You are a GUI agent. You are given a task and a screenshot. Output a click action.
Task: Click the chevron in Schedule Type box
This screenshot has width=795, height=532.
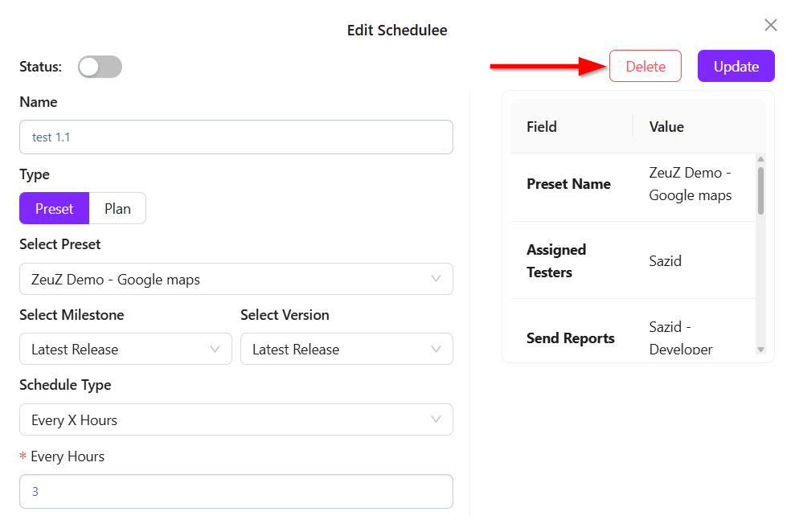pos(436,420)
